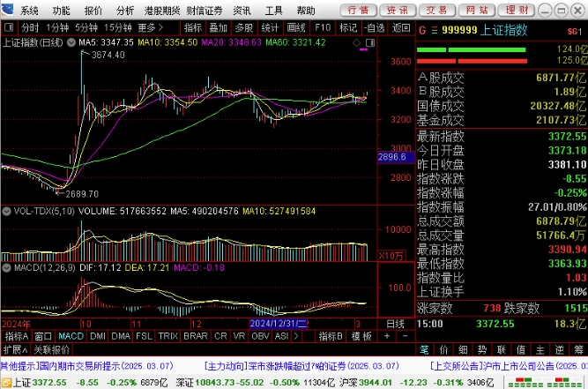Click the small icon left of 分时
The width and height of the screenshot is (588, 389).
coord(9,27)
